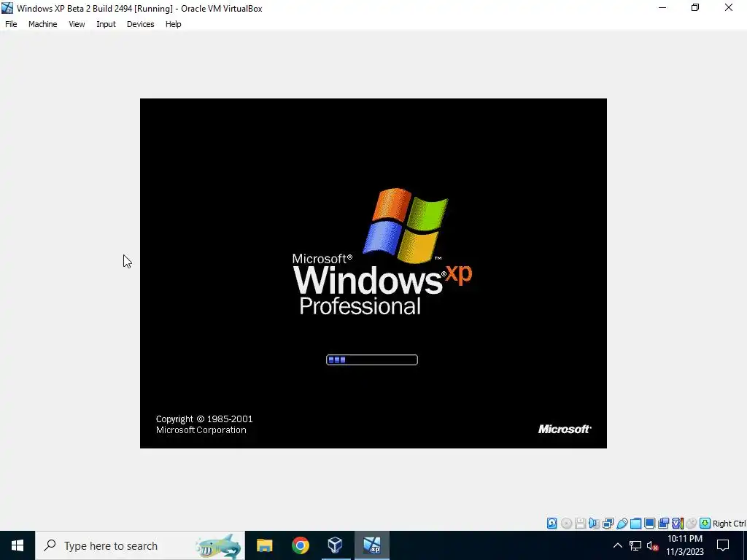Image resolution: width=747 pixels, height=560 pixels.
Task: Click the Windows XP flag logo
Action: pyautogui.click(x=406, y=225)
